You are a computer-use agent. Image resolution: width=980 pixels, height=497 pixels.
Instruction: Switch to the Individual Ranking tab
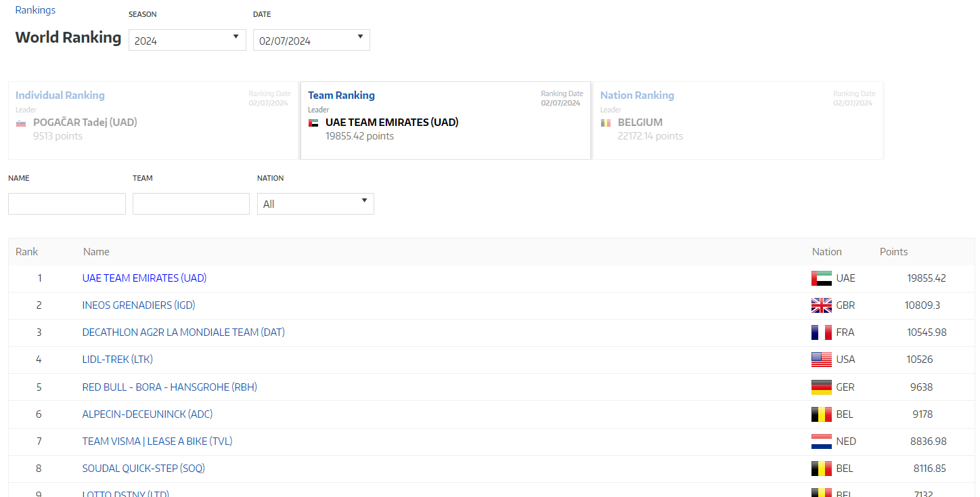pos(153,121)
